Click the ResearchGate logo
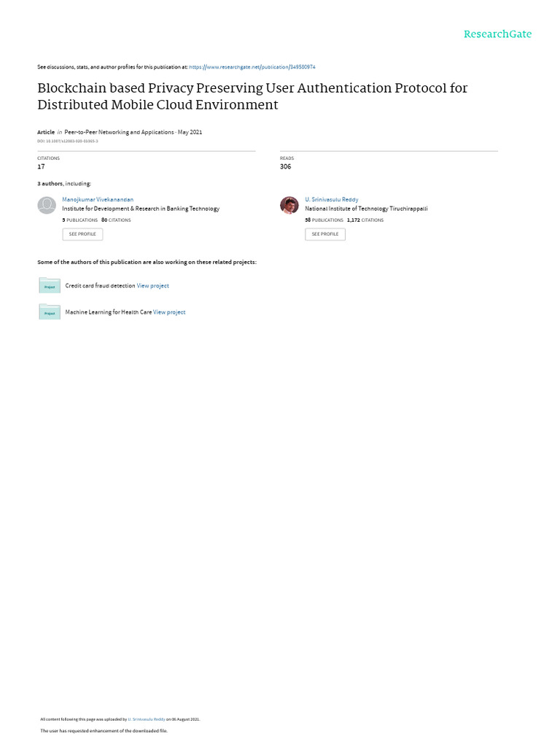 [x=498, y=34]
